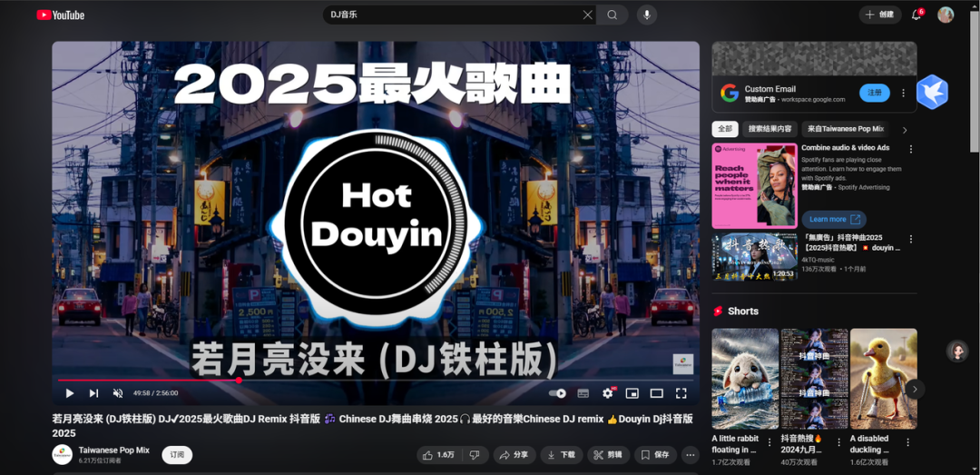The height and width of the screenshot is (475, 980).
Task: Share the video via 分享
Action: coord(514,455)
